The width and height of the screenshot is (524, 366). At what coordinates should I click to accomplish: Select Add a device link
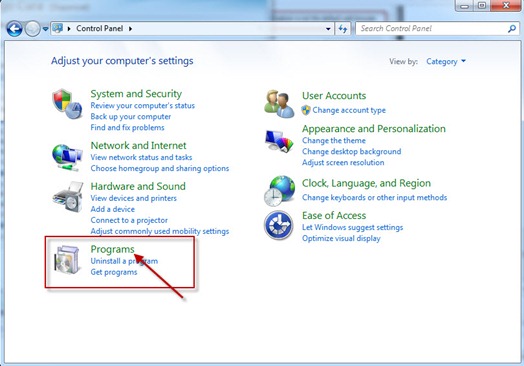[x=113, y=209]
